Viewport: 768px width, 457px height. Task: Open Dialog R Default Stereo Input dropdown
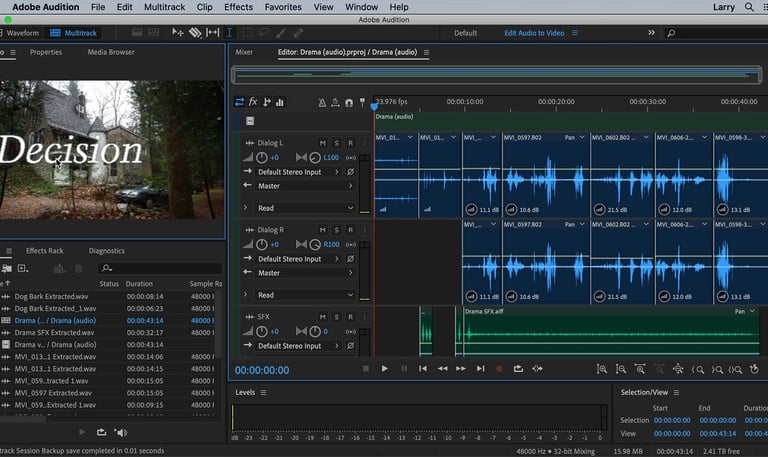pos(298,259)
